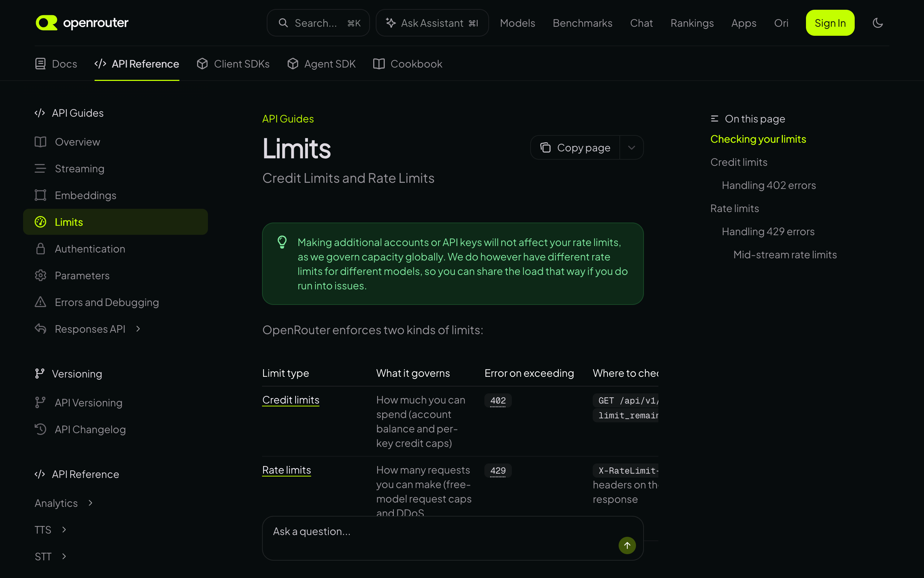This screenshot has height=578, width=924.
Task: Click the sparkle icon on Ask Assistant
Action: pos(391,23)
